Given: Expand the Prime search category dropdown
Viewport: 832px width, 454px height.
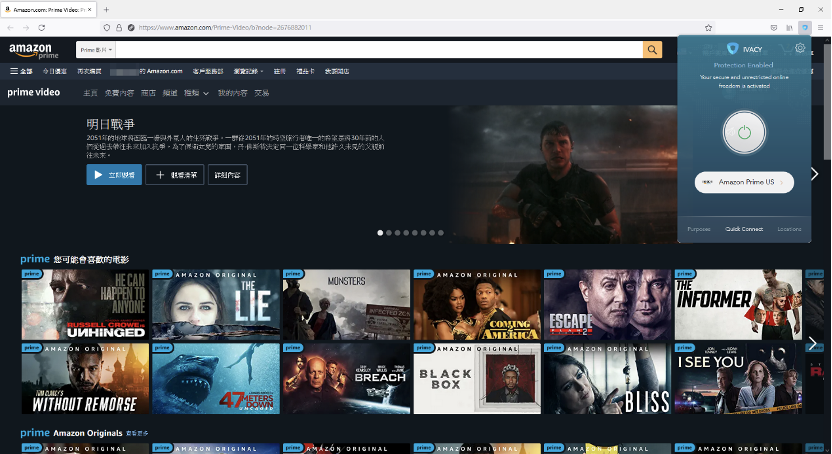Looking at the screenshot, I should [x=97, y=49].
